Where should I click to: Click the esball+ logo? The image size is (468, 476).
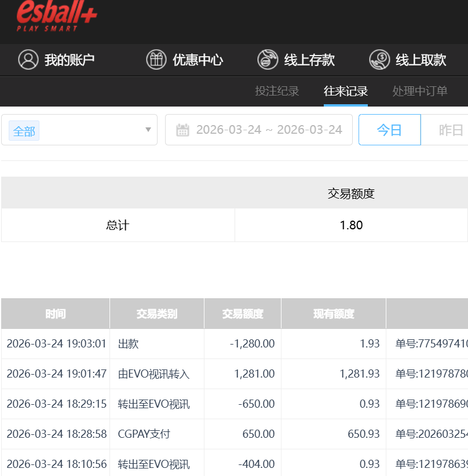coord(56,15)
